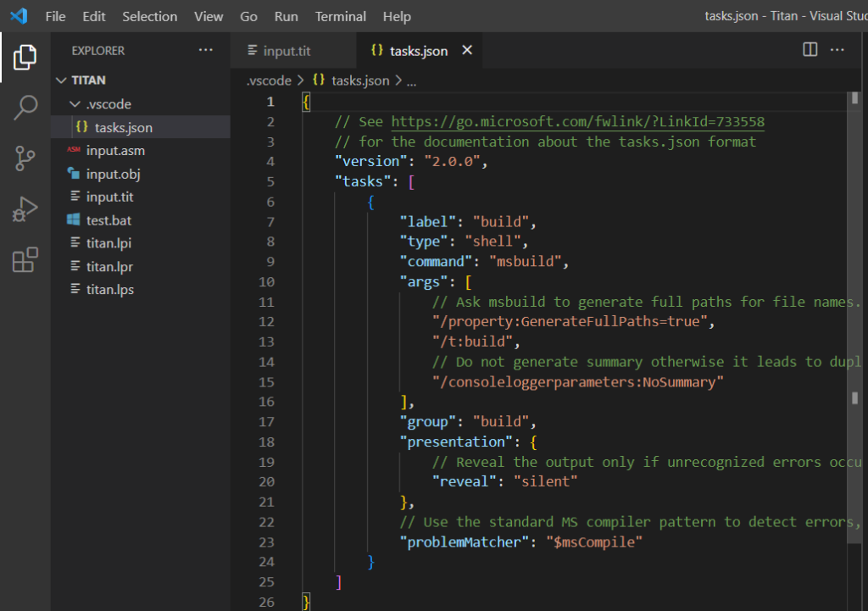Click the EXPLORER panel title

coord(98,50)
